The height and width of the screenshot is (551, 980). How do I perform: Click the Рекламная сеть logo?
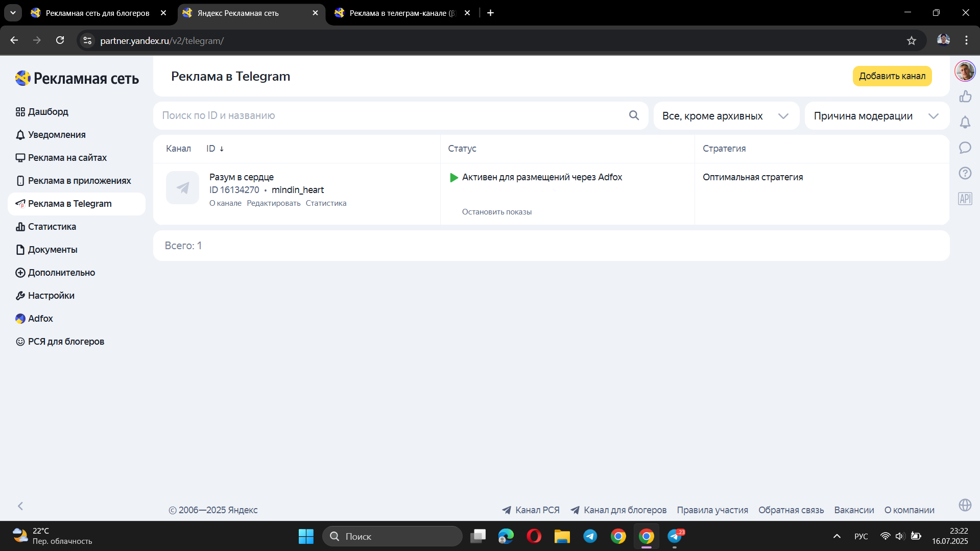point(77,78)
